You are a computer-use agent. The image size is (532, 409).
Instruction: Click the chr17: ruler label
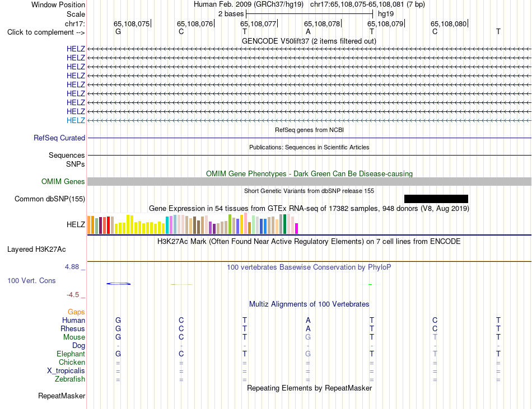click(75, 23)
